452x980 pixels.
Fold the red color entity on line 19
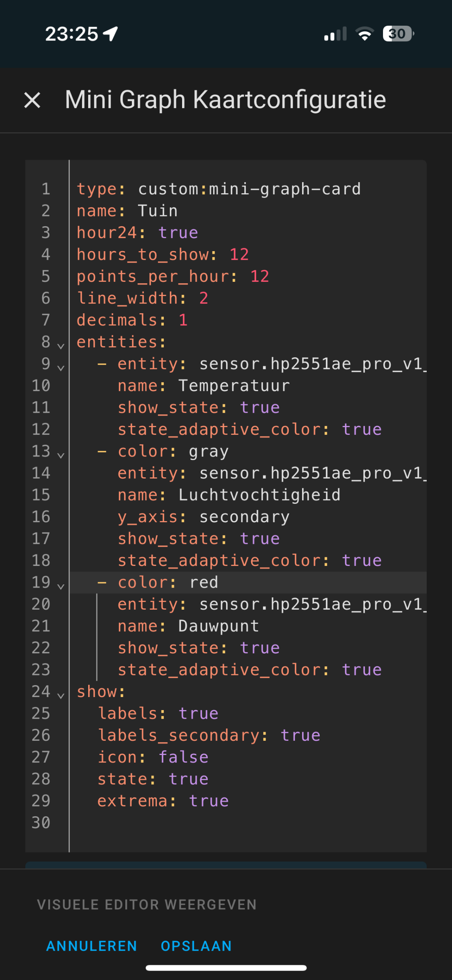coord(61,586)
